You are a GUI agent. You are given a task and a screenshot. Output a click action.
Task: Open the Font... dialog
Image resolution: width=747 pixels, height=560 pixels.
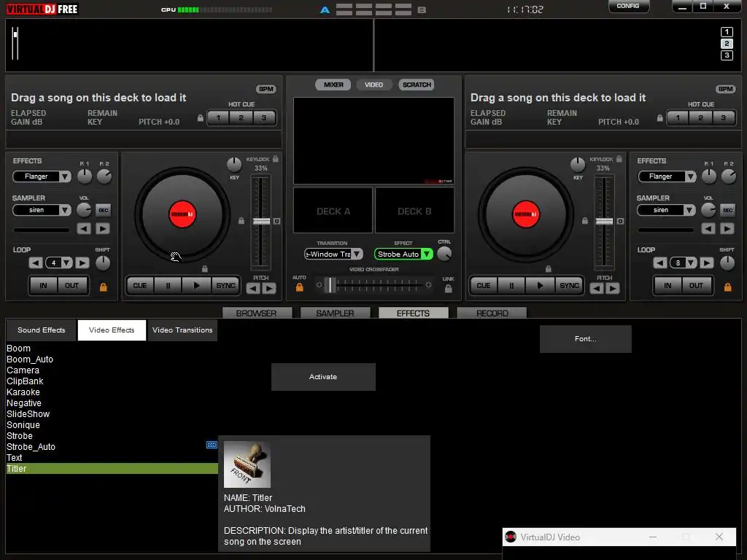coord(586,339)
